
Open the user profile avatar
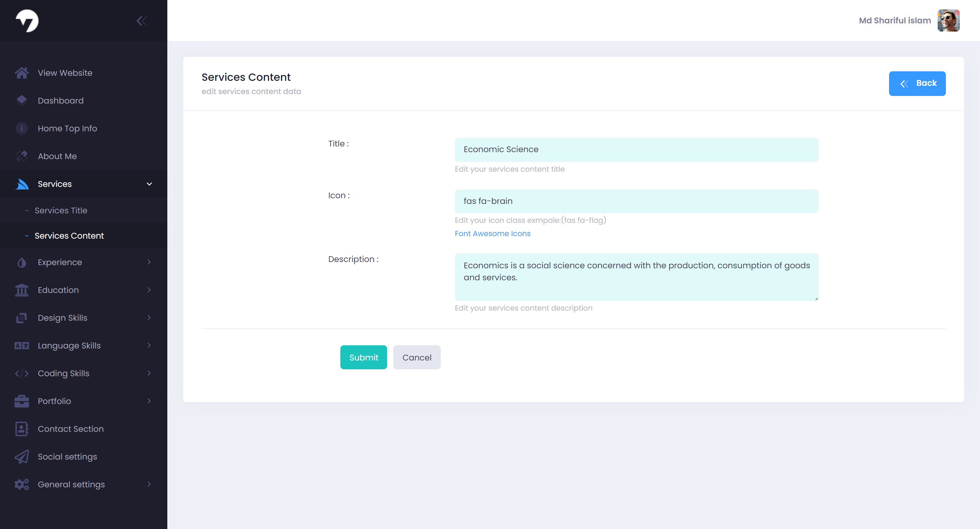pyautogui.click(x=948, y=21)
